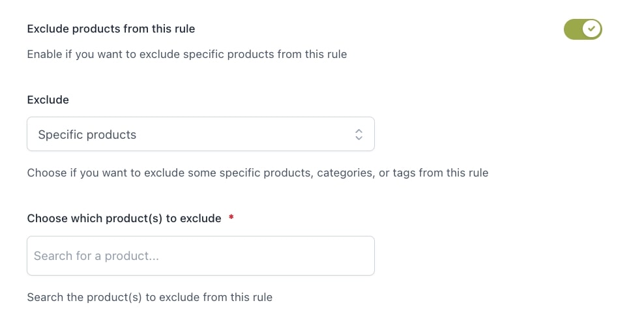Image resolution: width=644 pixels, height=331 pixels.
Task: Click the Search for a product placeholder text
Action: (x=96, y=256)
